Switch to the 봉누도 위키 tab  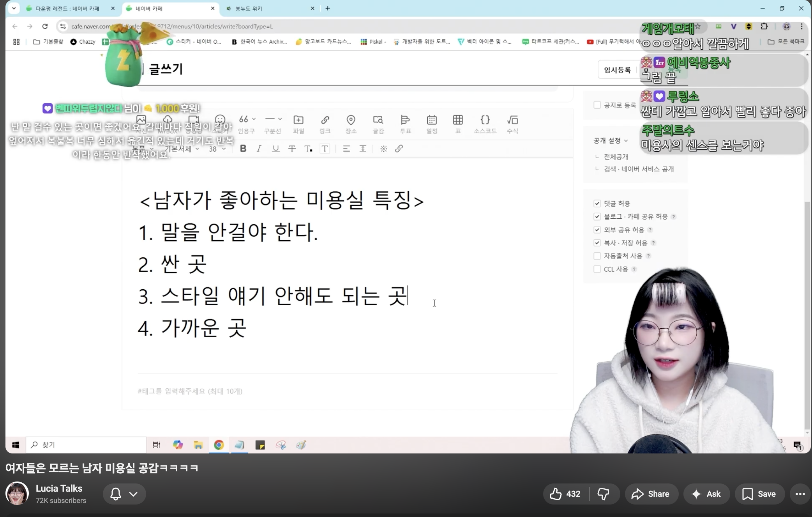[x=249, y=9]
